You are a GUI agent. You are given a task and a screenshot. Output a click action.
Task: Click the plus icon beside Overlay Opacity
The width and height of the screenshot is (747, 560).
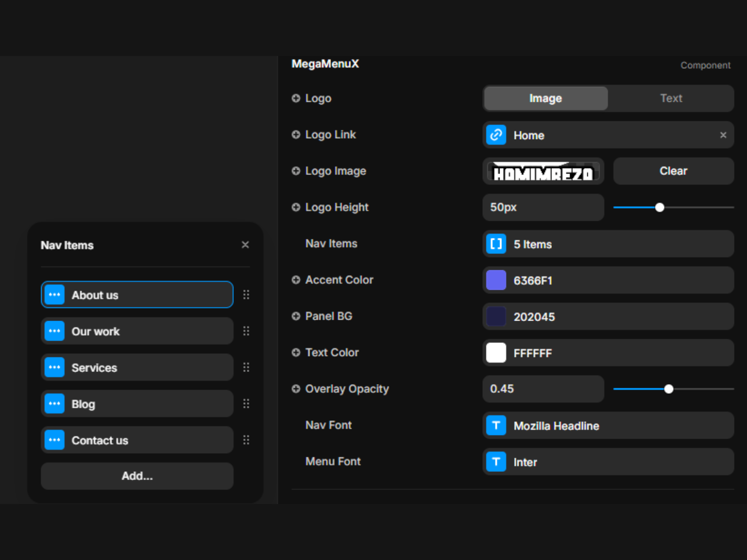point(296,389)
